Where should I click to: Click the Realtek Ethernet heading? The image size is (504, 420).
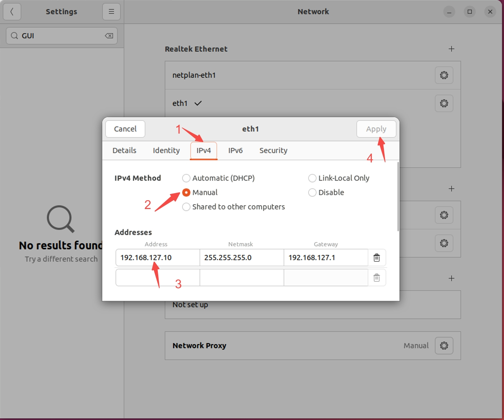(x=196, y=49)
